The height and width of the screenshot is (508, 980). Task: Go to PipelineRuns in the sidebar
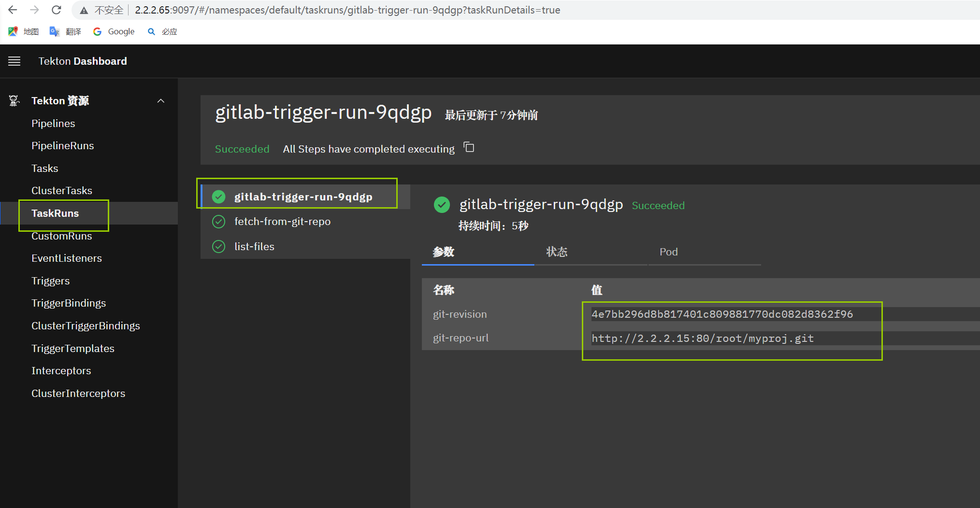[63, 146]
